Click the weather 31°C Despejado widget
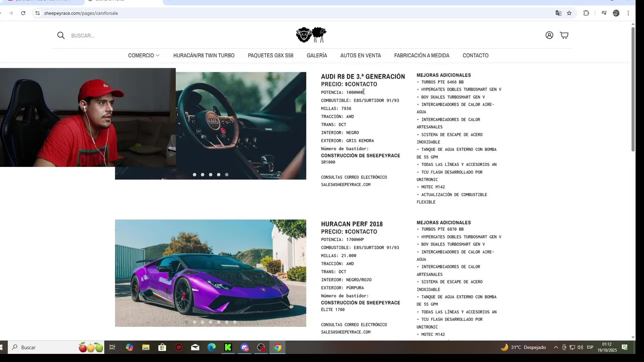This screenshot has width=644, height=362. click(x=523, y=347)
